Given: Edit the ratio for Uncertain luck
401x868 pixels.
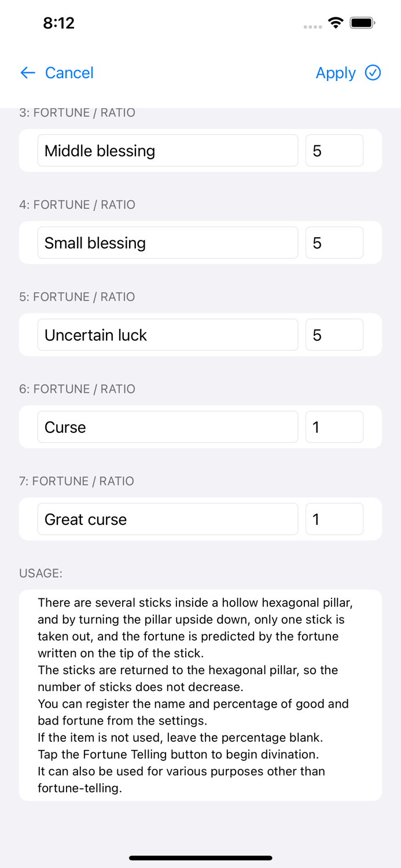Looking at the screenshot, I should click(334, 334).
